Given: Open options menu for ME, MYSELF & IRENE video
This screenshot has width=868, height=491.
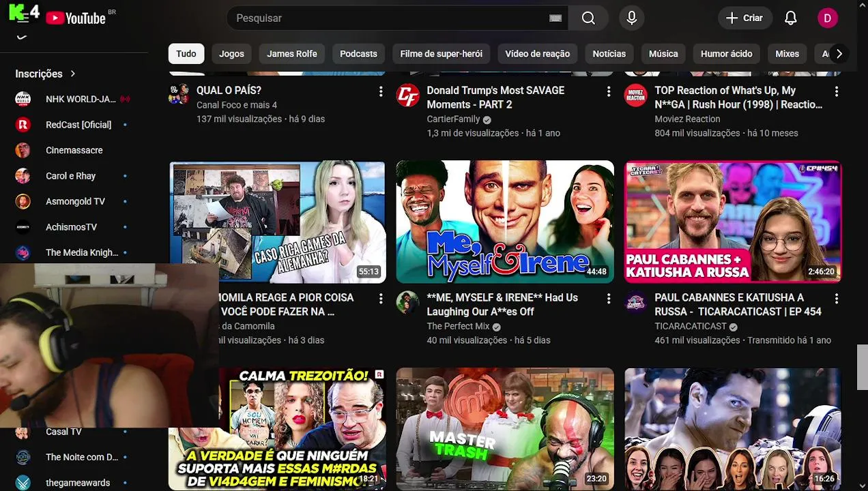Looking at the screenshot, I should point(609,299).
